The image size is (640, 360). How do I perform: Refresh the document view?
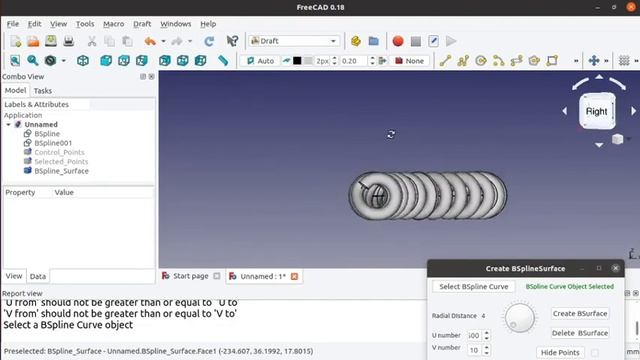pyautogui.click(x=209, y=41)
